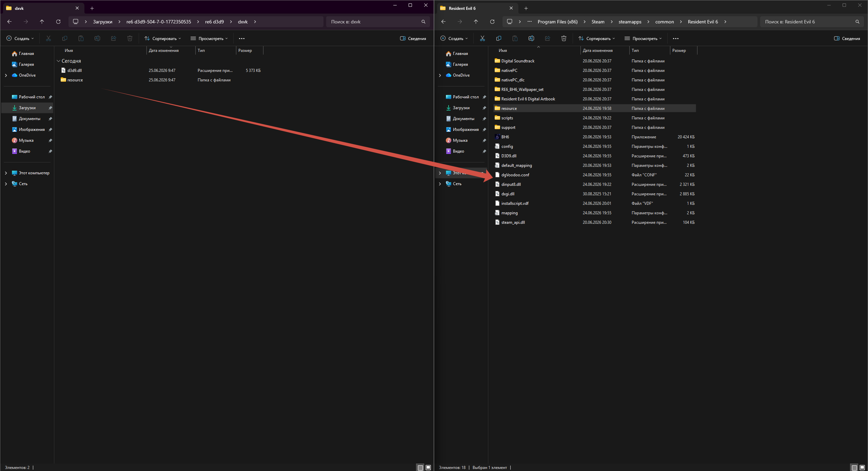
Task: Click the Refresh icon in Resident Evil 6 window
Action: (x=492, y=22)
